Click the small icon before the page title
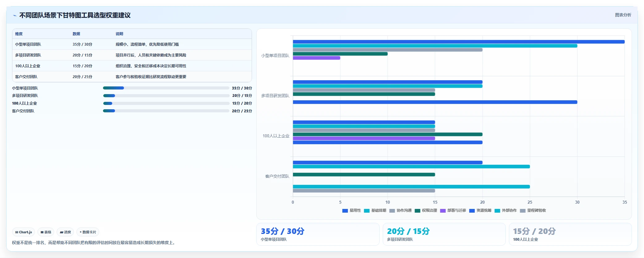 tap(15, 15)
